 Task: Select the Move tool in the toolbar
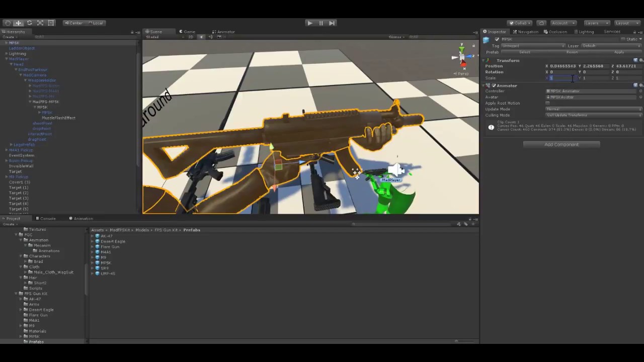[18, 23]
